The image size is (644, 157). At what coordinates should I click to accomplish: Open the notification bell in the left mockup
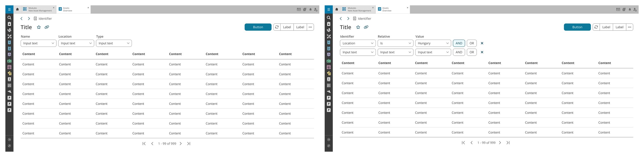[310, 10]
